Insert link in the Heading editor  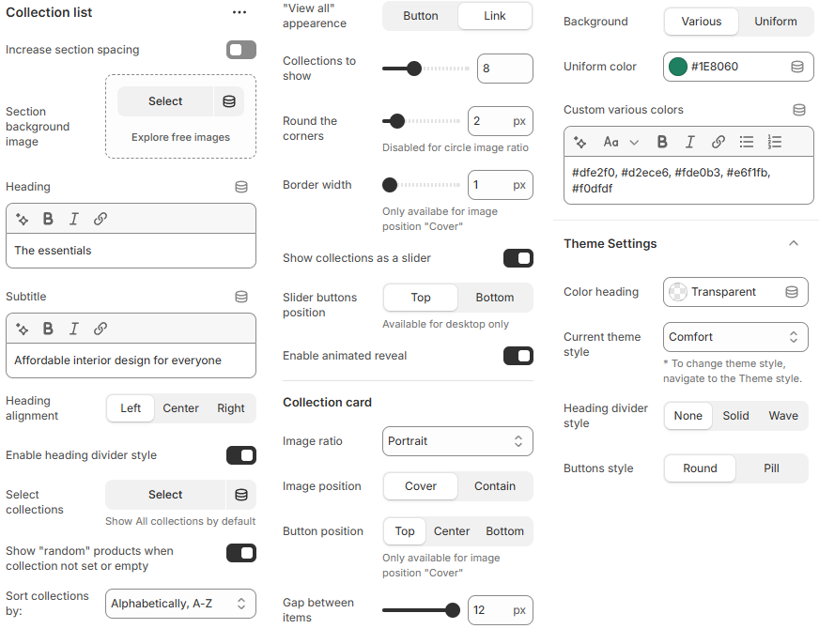click(x=100, y=219)
